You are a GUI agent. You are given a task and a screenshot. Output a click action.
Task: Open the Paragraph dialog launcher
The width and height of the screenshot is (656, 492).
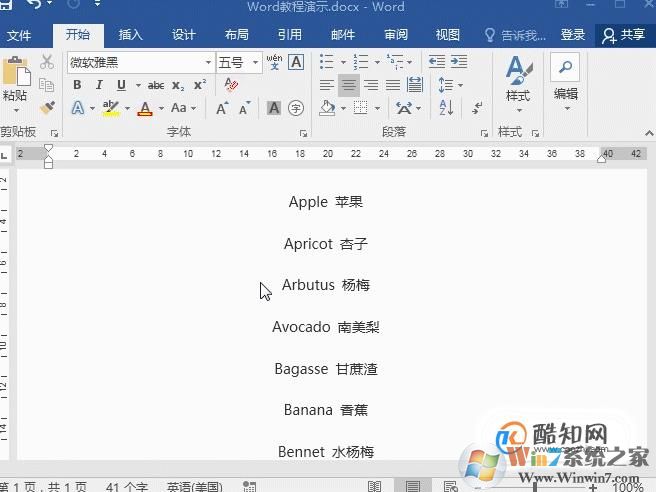(484, 133)
